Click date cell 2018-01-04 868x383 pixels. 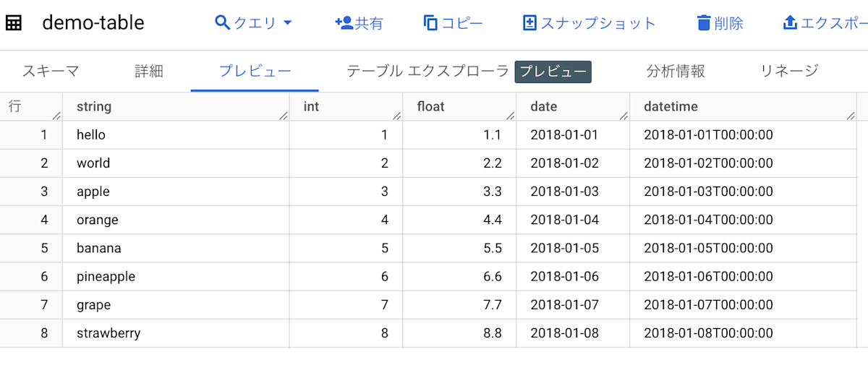573,220
